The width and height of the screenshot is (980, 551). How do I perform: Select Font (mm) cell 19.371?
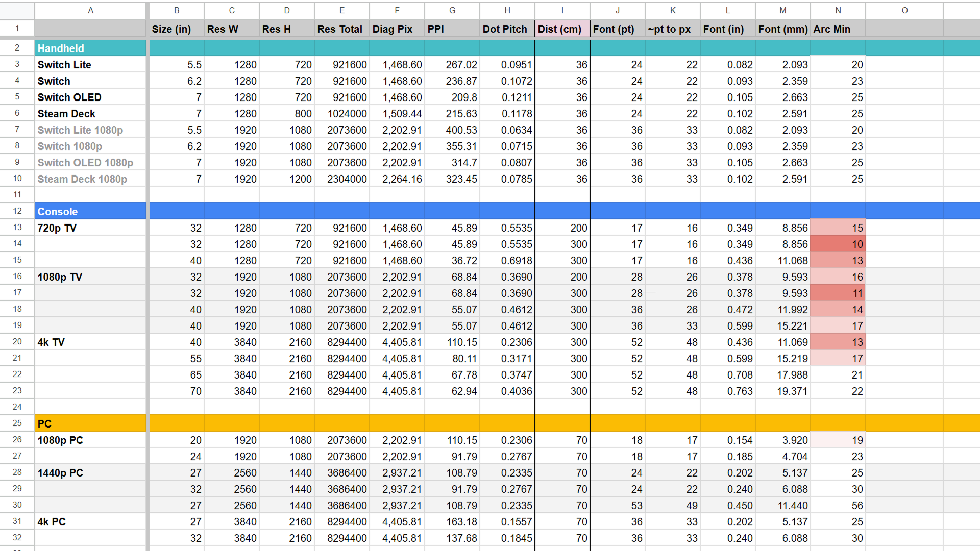point(783,391)
